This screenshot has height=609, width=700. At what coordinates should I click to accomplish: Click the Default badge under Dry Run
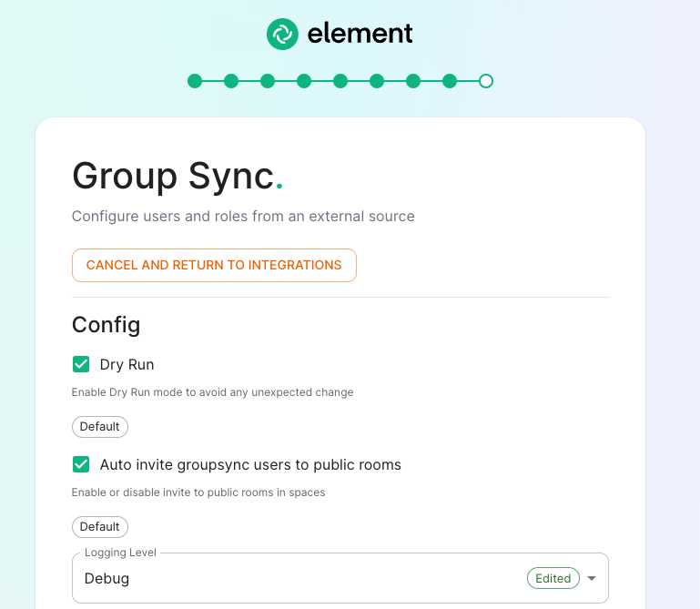click(100, 426)
